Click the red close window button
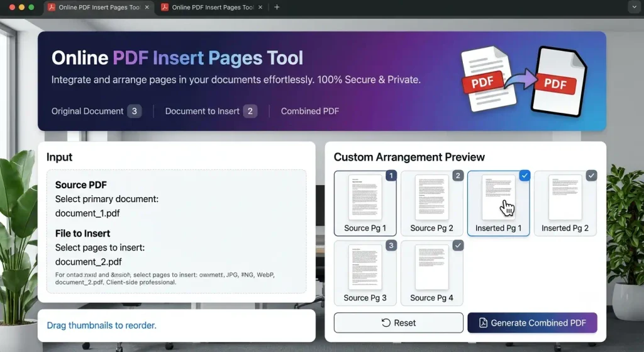The height and width of the screenshot is (352, 644). [12, 8]
